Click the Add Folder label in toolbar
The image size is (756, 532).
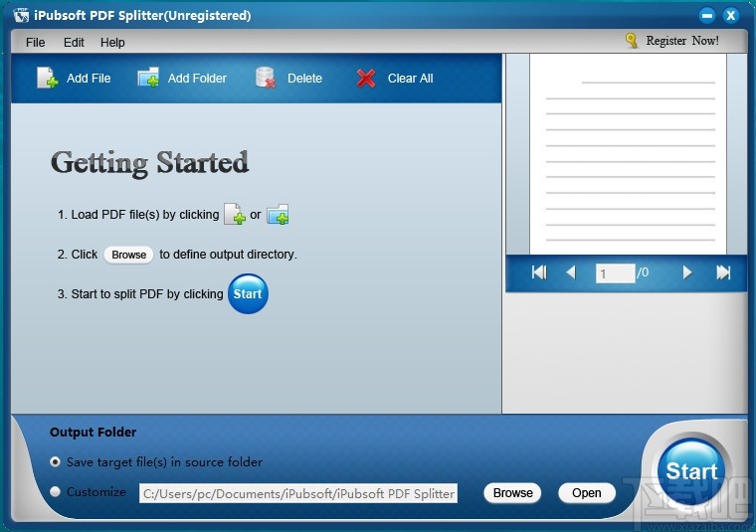[197, 79]
